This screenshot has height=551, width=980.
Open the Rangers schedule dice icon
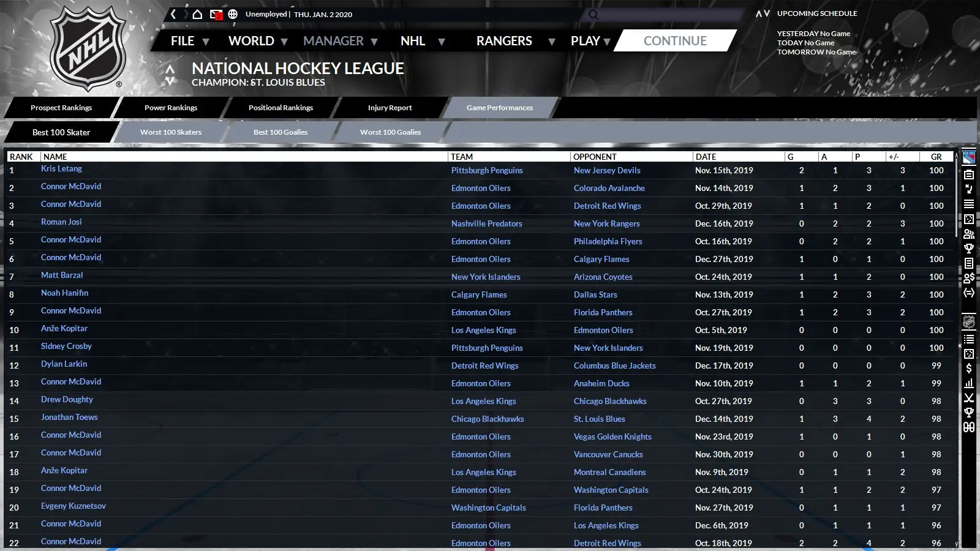click(969, 219)
